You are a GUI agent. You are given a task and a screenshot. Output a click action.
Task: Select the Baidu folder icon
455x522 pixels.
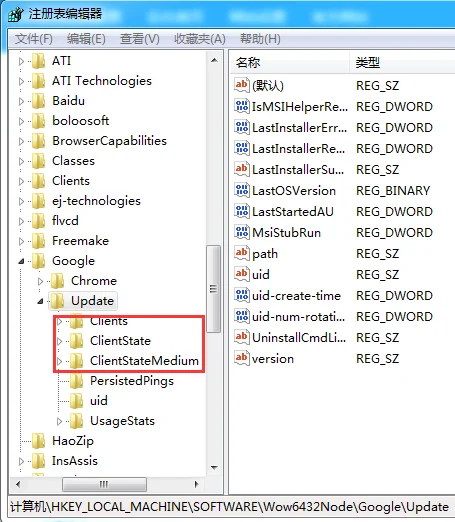tap(39, 101)
